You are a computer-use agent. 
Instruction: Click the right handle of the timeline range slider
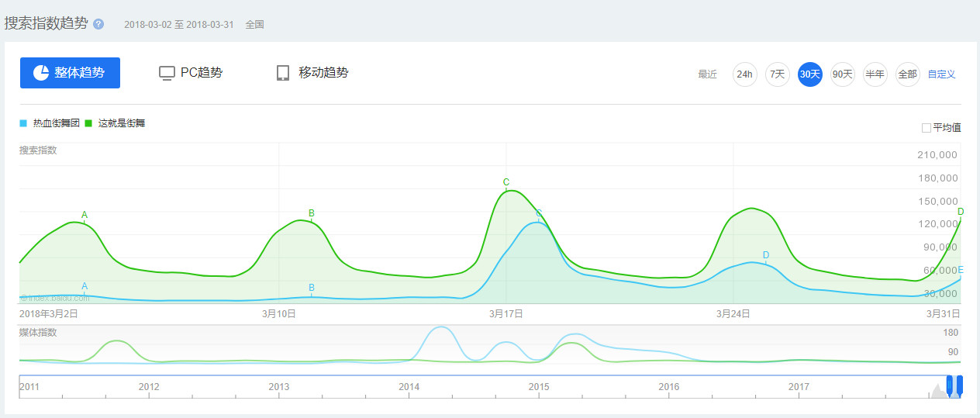coord(960,385)
